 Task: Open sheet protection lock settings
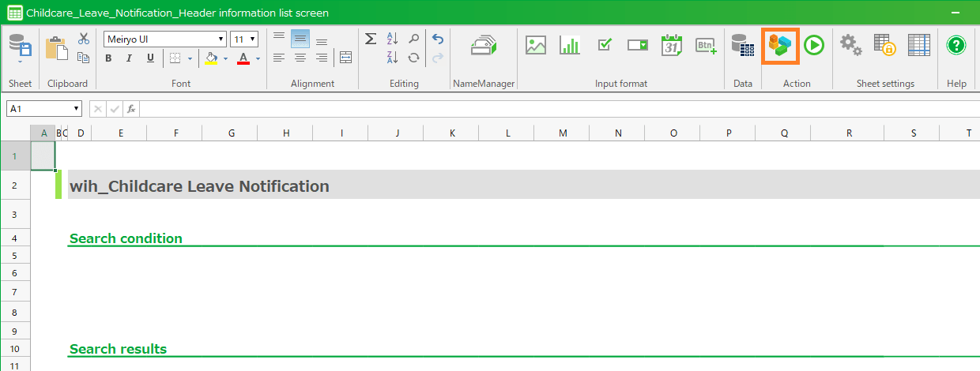pyautogui.click(x=884, y=46)
